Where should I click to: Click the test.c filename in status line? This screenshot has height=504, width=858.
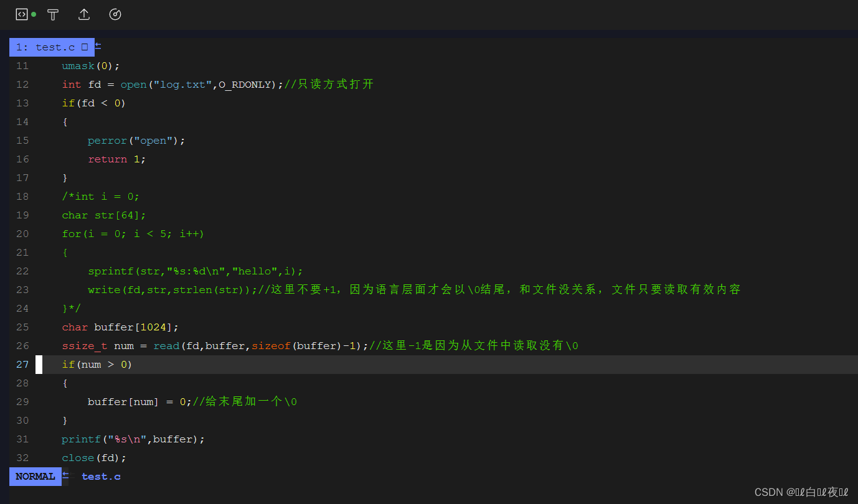[101, 477]
